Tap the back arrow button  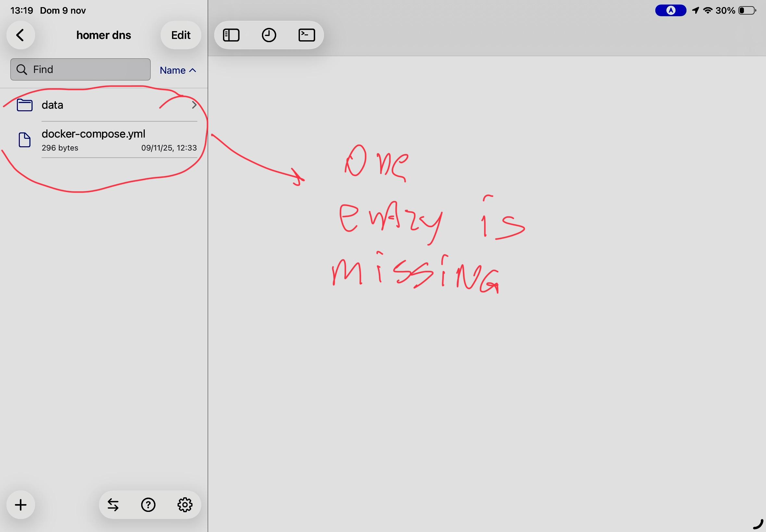[21, 35]
